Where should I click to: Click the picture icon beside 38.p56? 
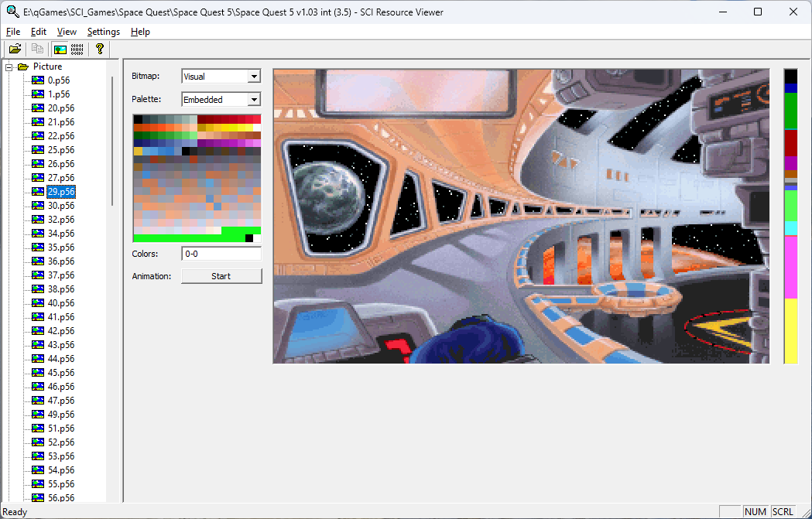[x=38, y=289]
